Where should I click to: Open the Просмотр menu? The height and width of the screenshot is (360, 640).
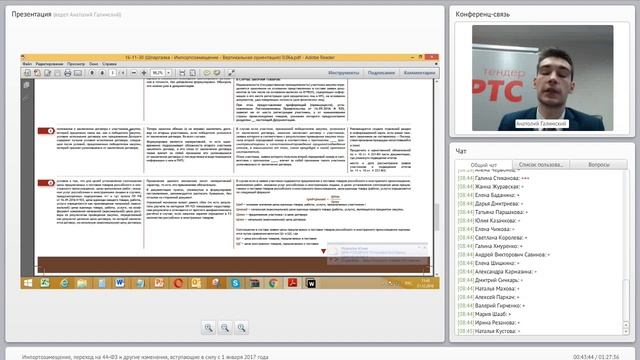click(x=76, y=64)
